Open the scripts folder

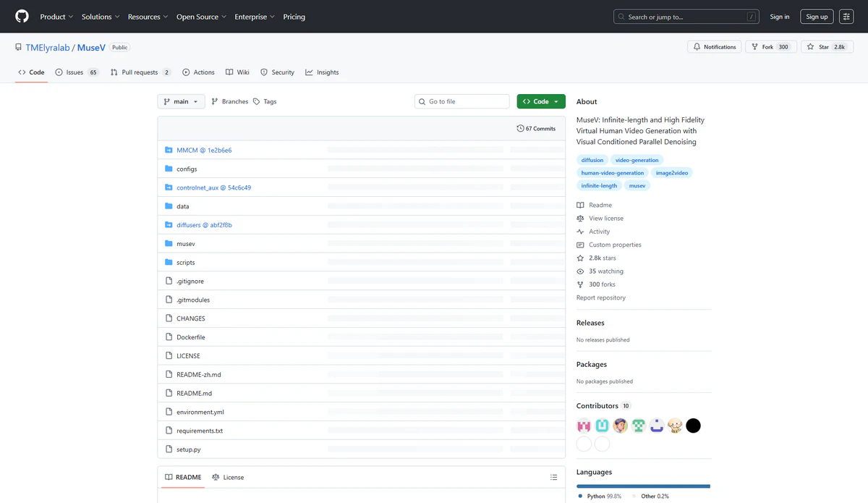[186, 263]
